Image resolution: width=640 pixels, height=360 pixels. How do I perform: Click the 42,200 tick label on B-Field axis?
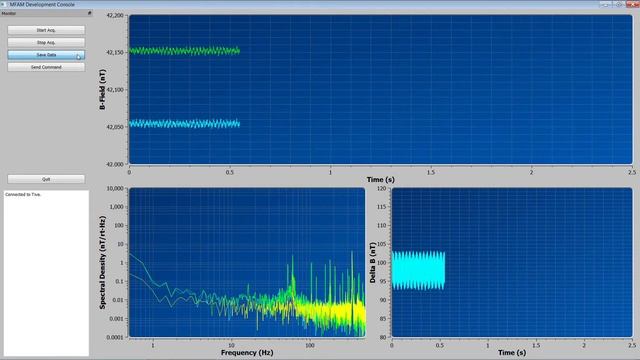(x=115, y=16)
